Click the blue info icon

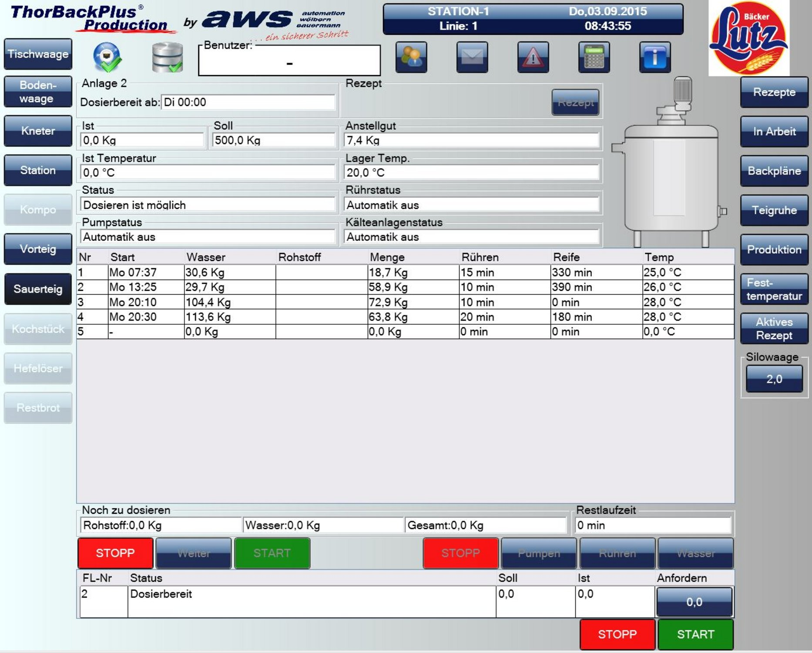tap(654, 57)
